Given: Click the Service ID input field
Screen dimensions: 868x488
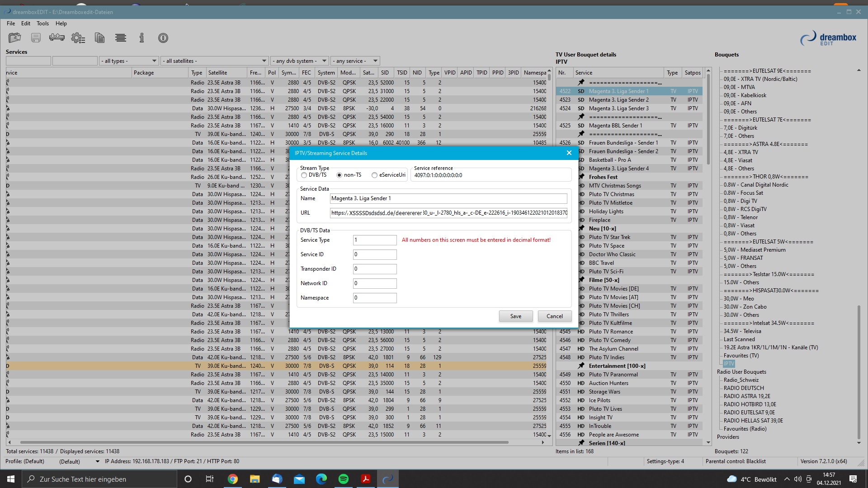Looking at the screenshot, I should point(375,254).
